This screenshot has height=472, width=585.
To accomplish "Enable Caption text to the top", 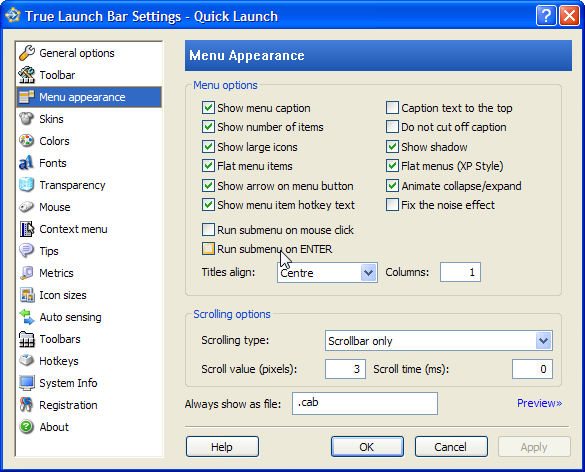I will tap(392, 108).
